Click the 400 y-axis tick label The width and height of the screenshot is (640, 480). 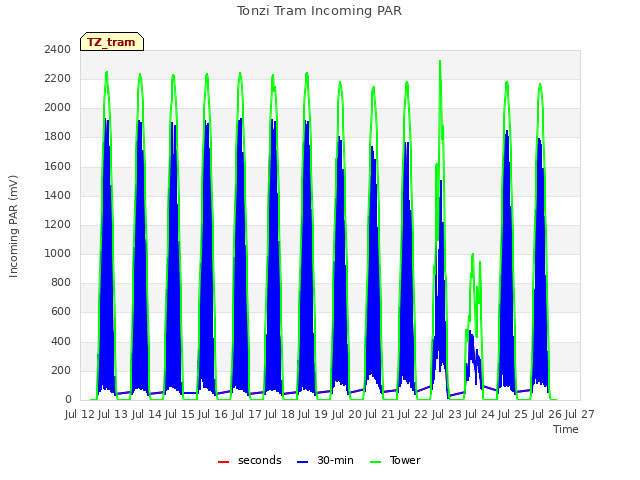[61, 341]
